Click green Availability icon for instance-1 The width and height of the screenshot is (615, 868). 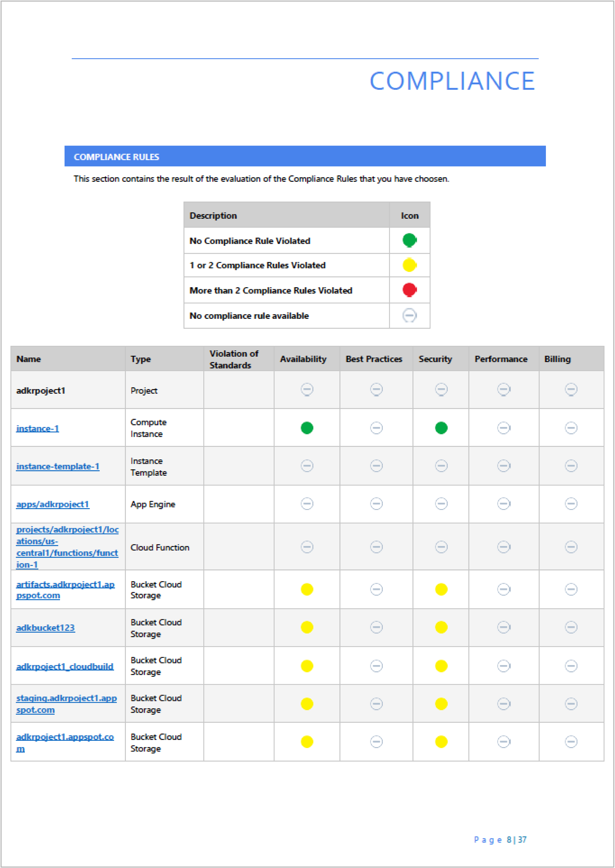pos(307,428)
